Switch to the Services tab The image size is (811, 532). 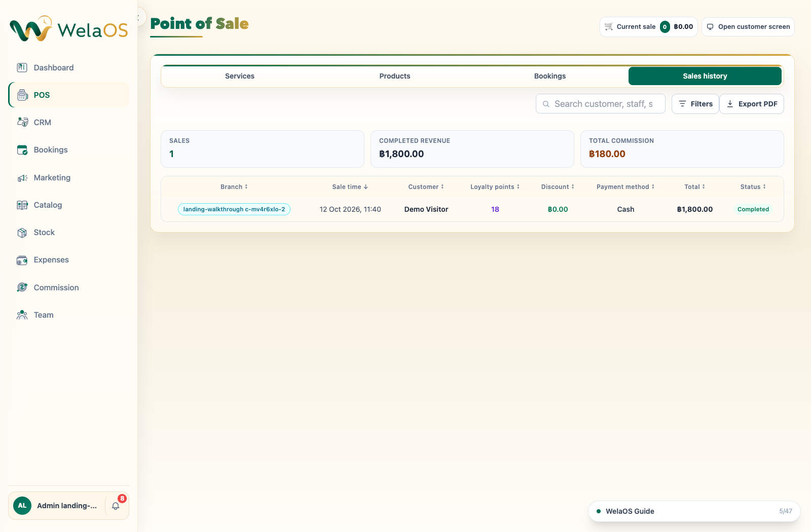coord(240,76)
